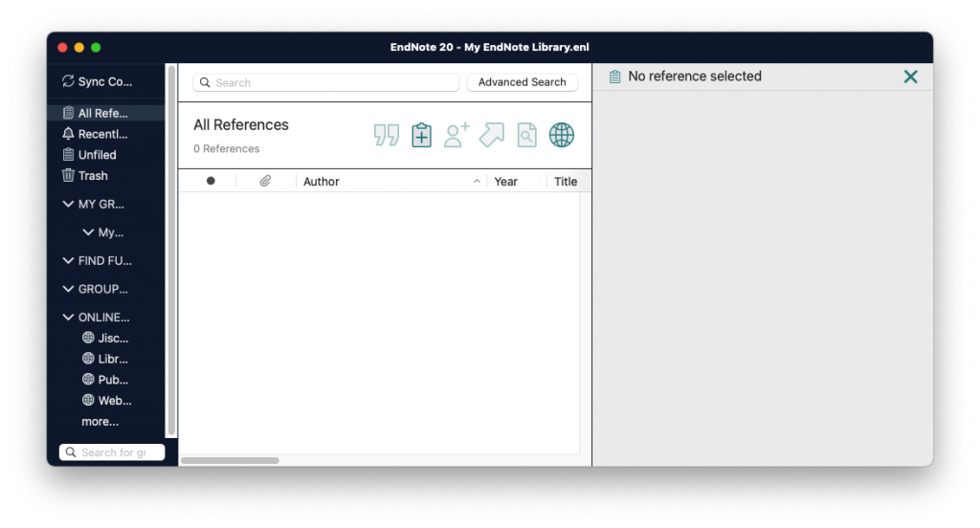This screenshot has width=980, height=528.
Task: Click more... online search link
Action: (x=100, y=421)
